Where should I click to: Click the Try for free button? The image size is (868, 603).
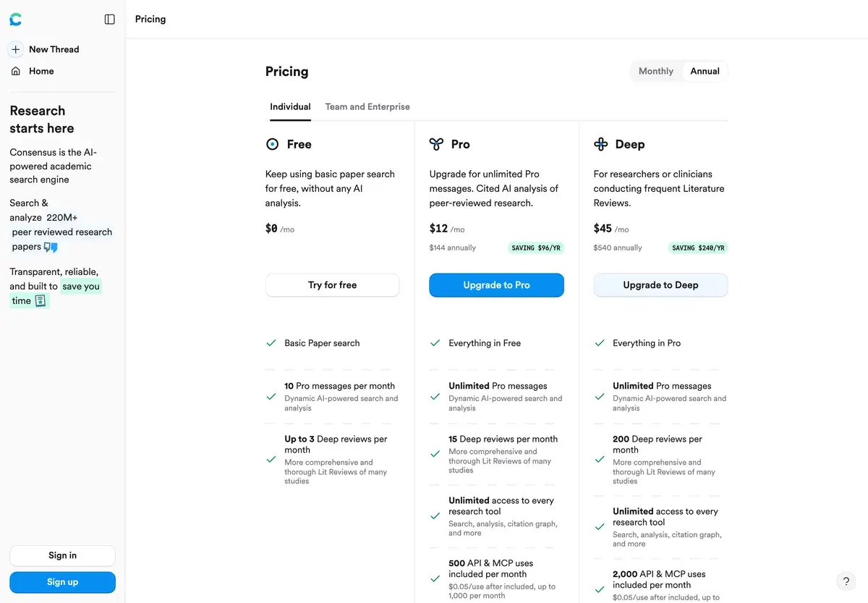click(x=333, y=285)
